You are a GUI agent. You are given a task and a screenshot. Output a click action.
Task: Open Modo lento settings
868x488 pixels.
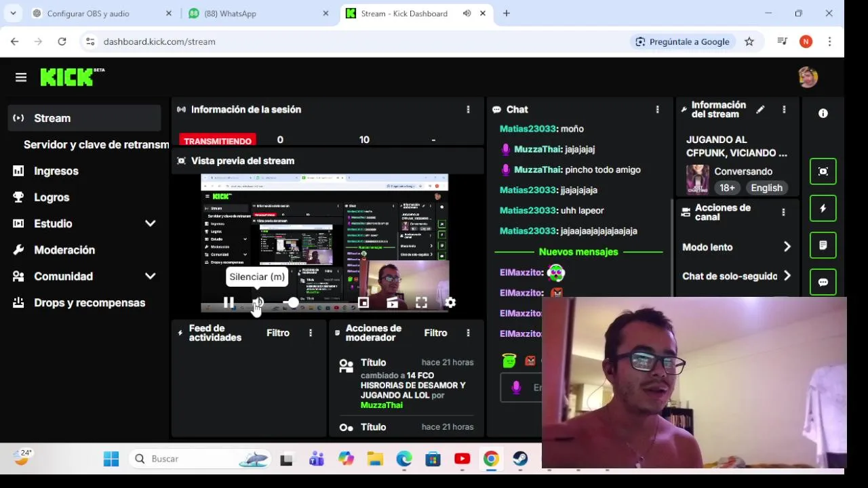pyautogui.click(x=736, y=247)
